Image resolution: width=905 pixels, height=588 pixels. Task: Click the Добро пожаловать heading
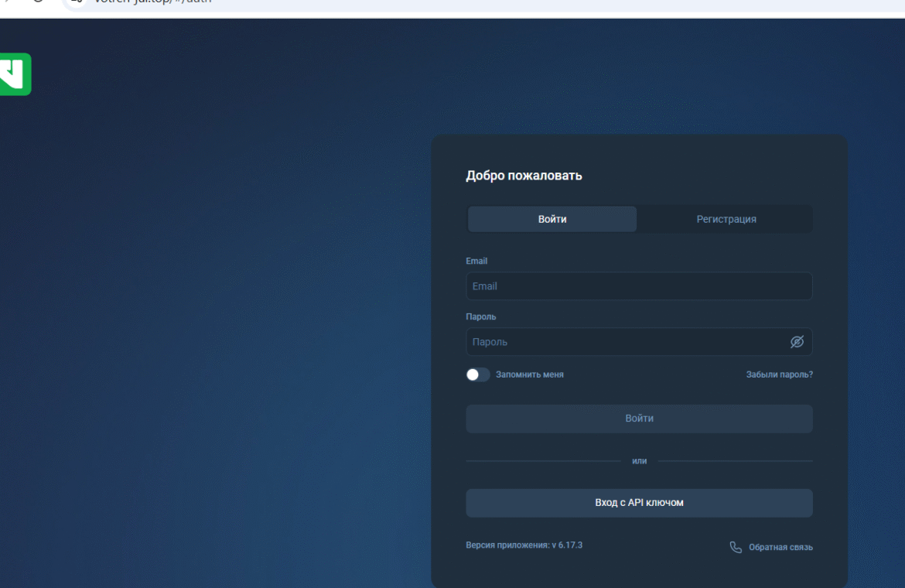click(x=524, y=176)
